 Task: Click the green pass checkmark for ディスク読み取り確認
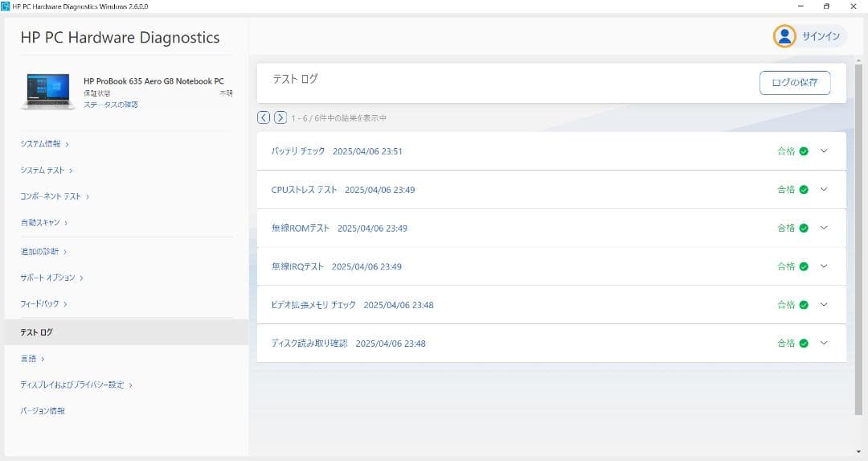pos(803,344)
